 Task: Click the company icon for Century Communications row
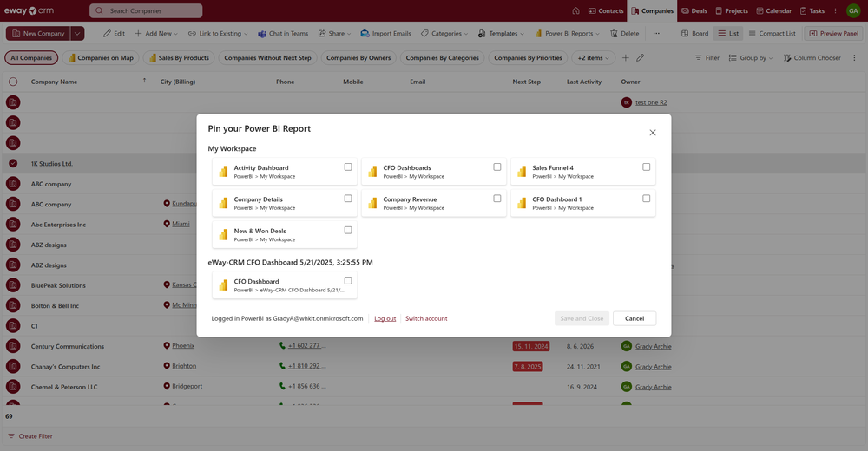[x=13, y=346]
